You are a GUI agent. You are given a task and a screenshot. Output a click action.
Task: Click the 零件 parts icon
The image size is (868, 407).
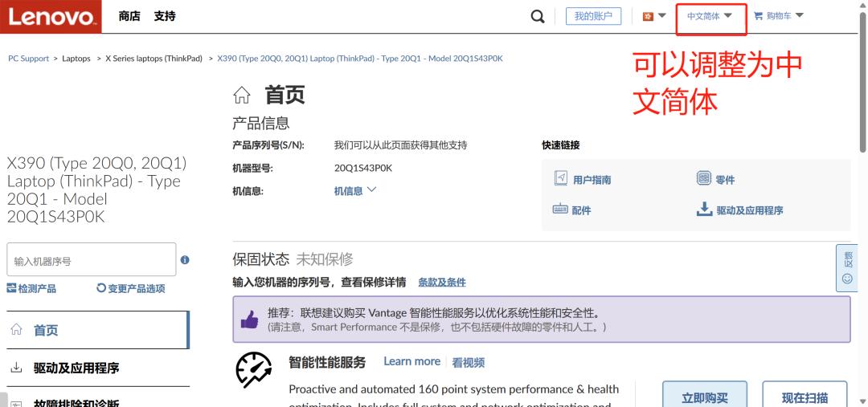[x=703, y=178]
